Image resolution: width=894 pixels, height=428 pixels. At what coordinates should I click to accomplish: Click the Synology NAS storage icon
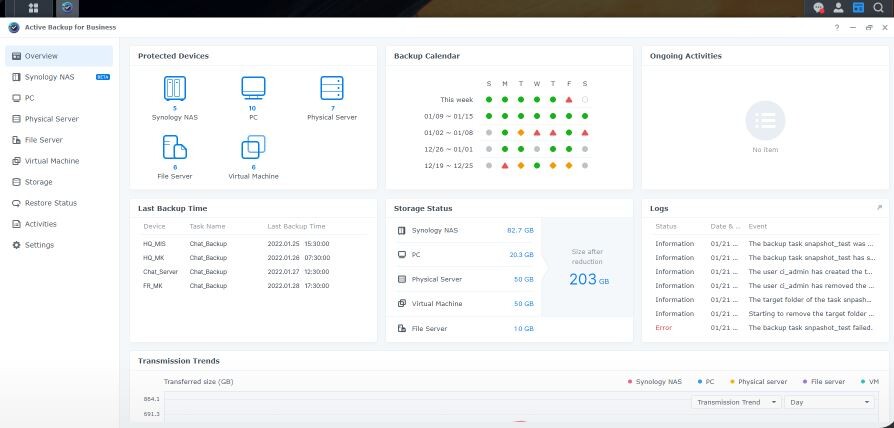(x=401, y=231)
